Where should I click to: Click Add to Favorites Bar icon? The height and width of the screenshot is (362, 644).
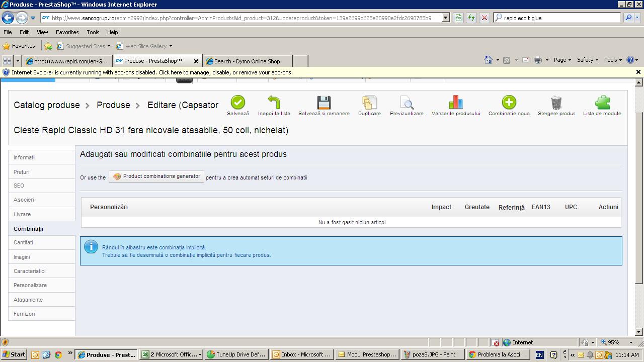(48, 46)
